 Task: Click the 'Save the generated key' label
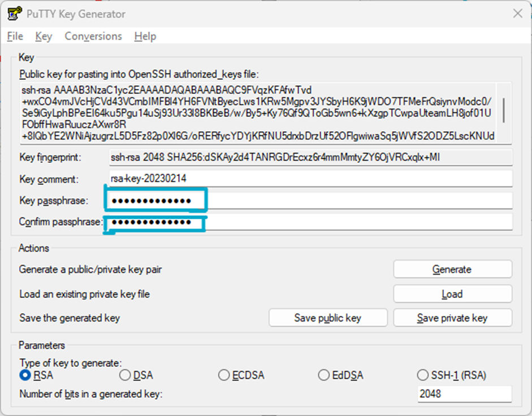pyautogui.click(x=70, y=318)
